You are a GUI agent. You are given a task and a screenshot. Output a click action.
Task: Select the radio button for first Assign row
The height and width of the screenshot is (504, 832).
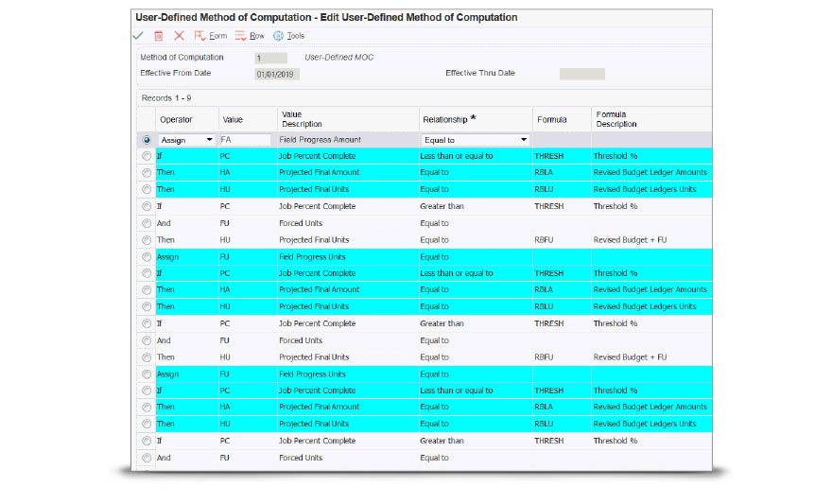click(146, 140)
